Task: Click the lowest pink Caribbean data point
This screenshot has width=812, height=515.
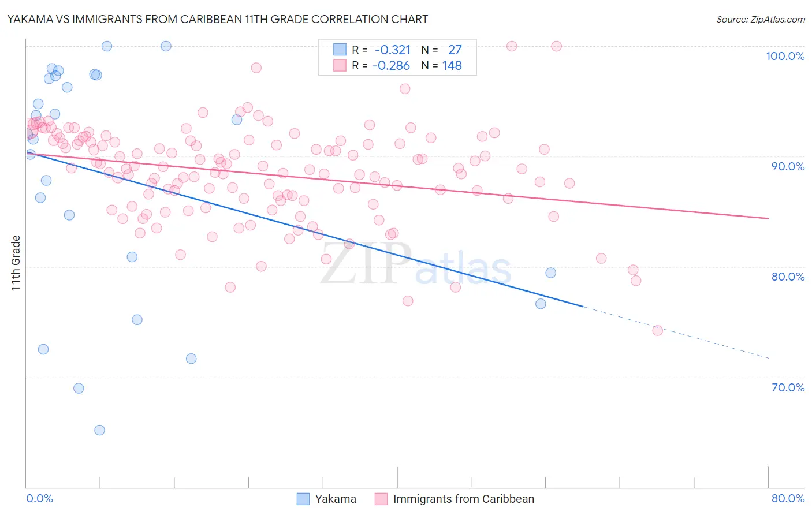Action: pos(657,330)
